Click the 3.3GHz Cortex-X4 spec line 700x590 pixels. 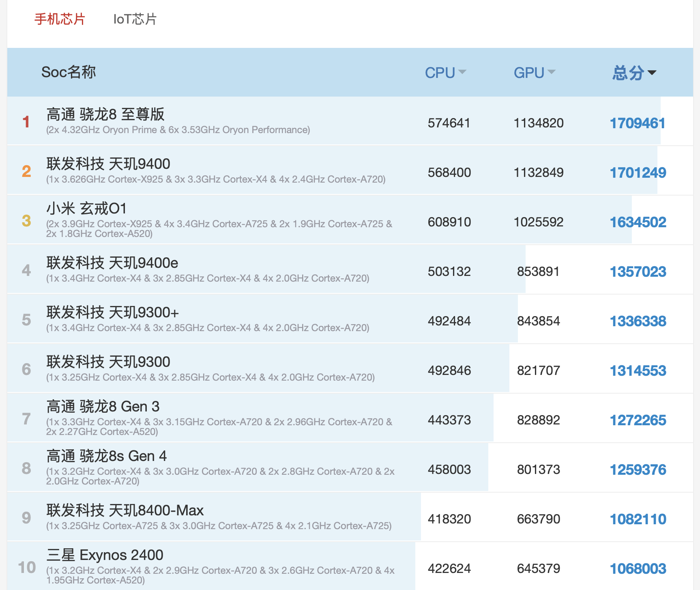coord(219,427)
